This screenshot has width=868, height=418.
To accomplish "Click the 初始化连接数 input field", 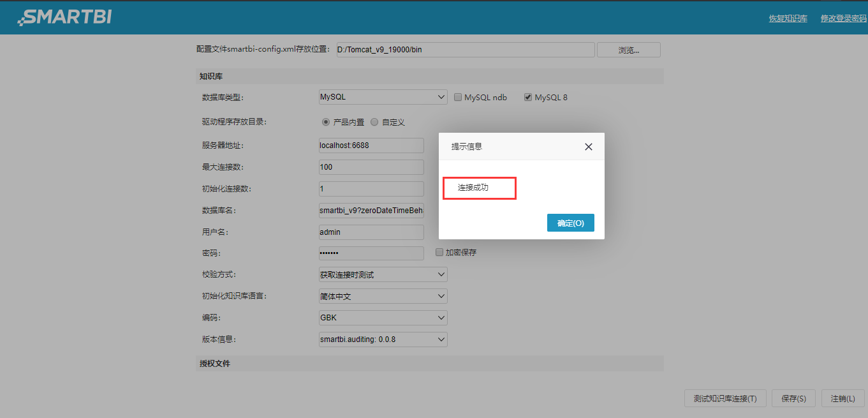I will (x=371, y=189).
